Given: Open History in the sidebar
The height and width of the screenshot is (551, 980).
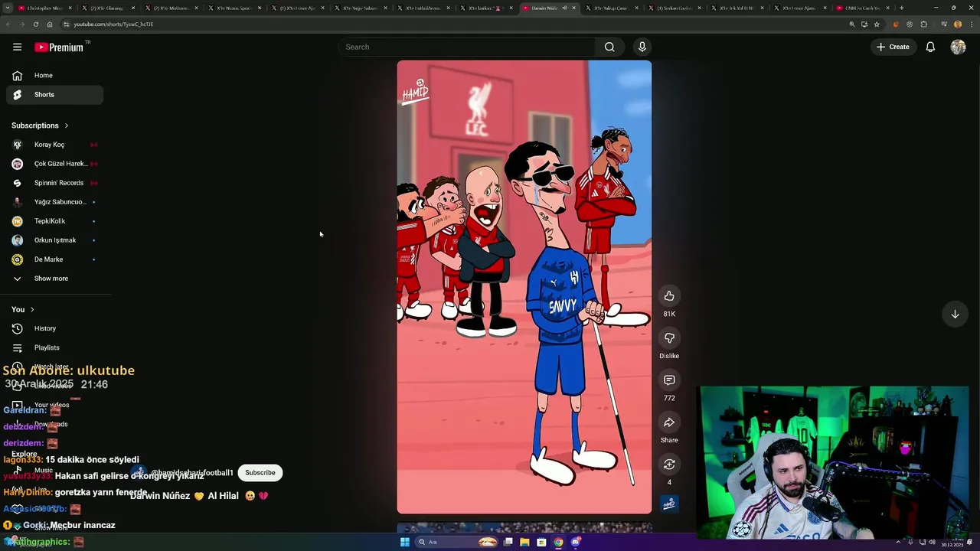Looking at the screenshot, I should 54,328.
